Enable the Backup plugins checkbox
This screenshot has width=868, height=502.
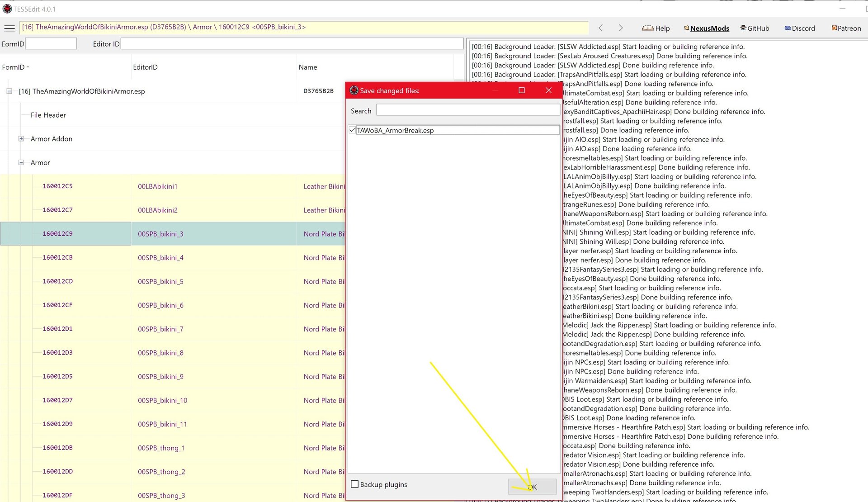(x=355, y=484)
